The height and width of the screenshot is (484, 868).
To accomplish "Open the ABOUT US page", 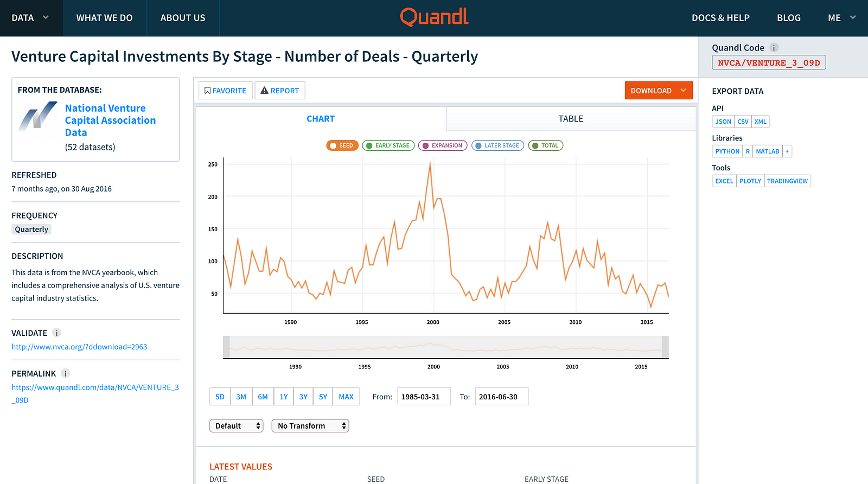I will pyautogui.click(x=183, y=18).
